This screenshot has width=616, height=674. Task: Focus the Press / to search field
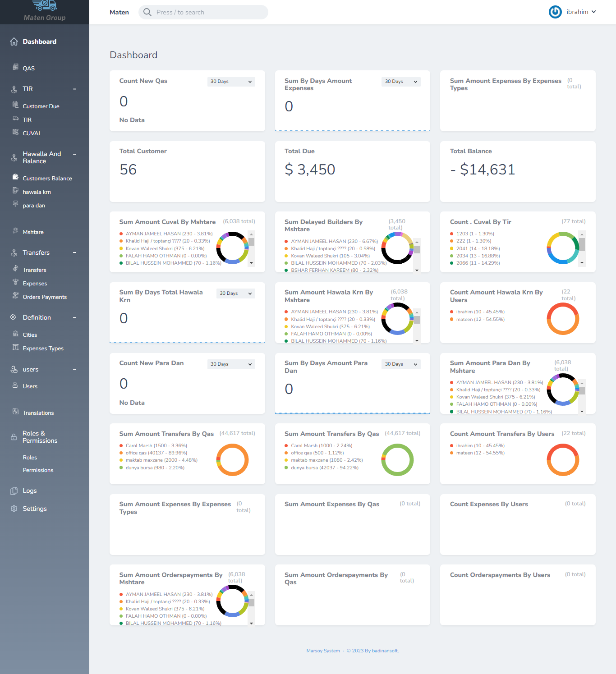[x=203, y=12]
